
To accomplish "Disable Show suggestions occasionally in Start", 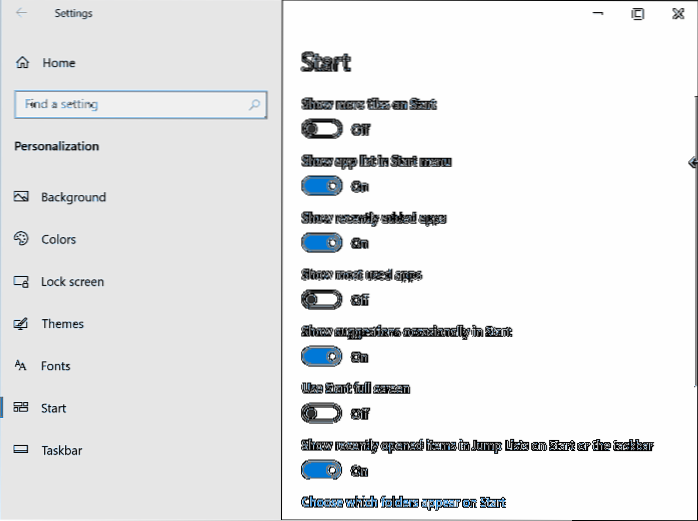I will [x=322, y=356].
